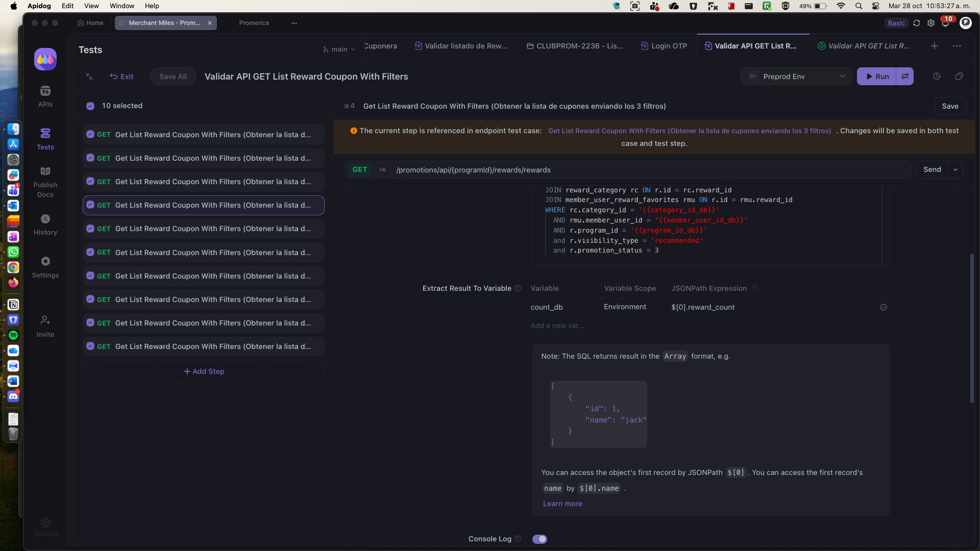The height and width of the screenshot is (551, 980).
Task: Expand the Send button dropdown arrow
Action: [955, 170]
